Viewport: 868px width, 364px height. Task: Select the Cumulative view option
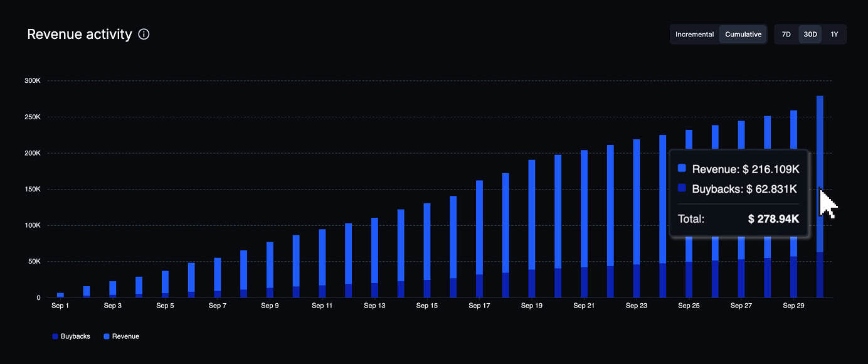click(743, 35)
